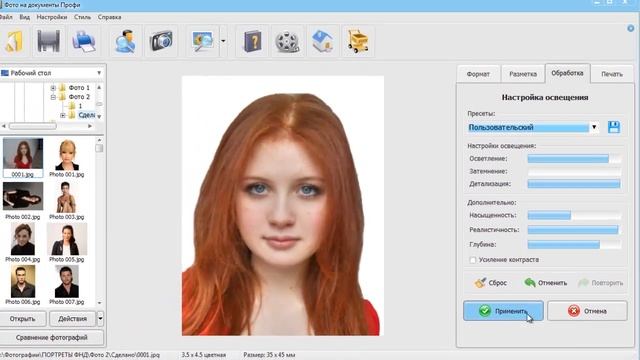The image size is (640, 360).
Task: Select the Фото 1 folder in tree
Action: [x=79, y=88]
